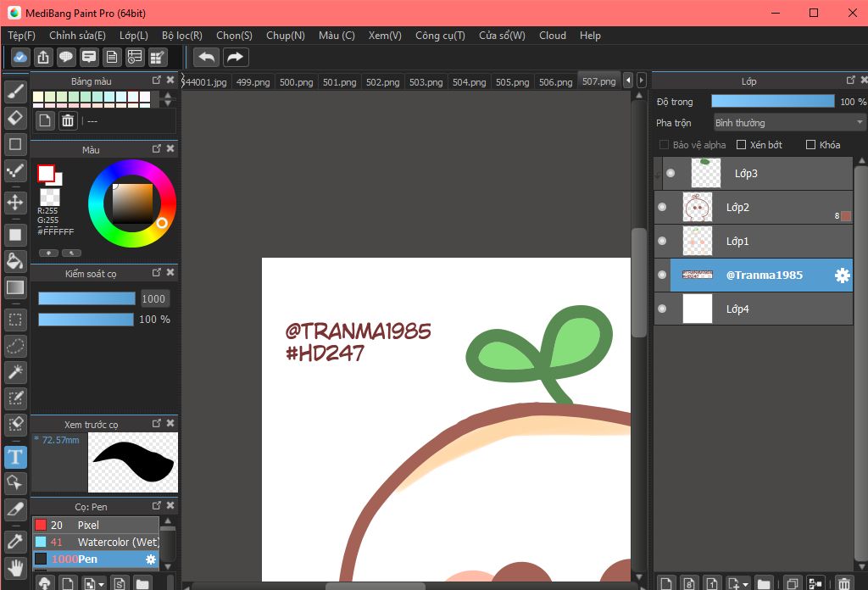Screen dimensions: 868x590
Task: Open the Bộ lọc(R) menu
Action: (181, 36)
